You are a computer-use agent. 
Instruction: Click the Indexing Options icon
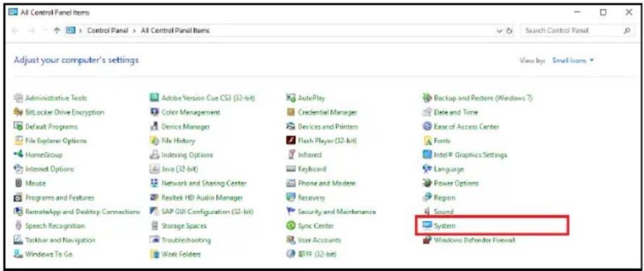coord(154,155)
